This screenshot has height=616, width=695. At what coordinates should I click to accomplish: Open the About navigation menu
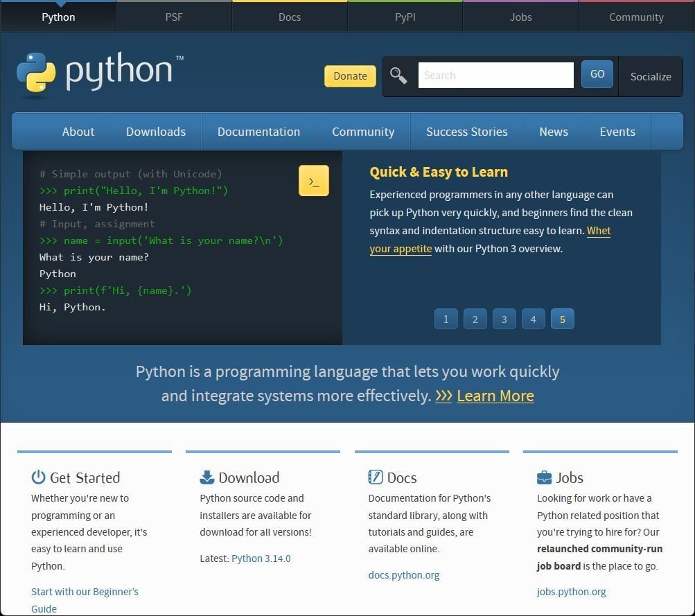78,131
